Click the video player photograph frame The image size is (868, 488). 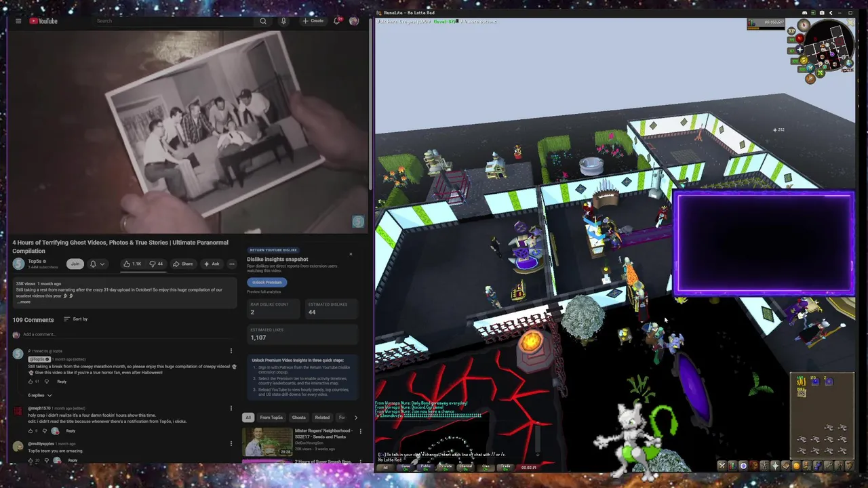188,132
